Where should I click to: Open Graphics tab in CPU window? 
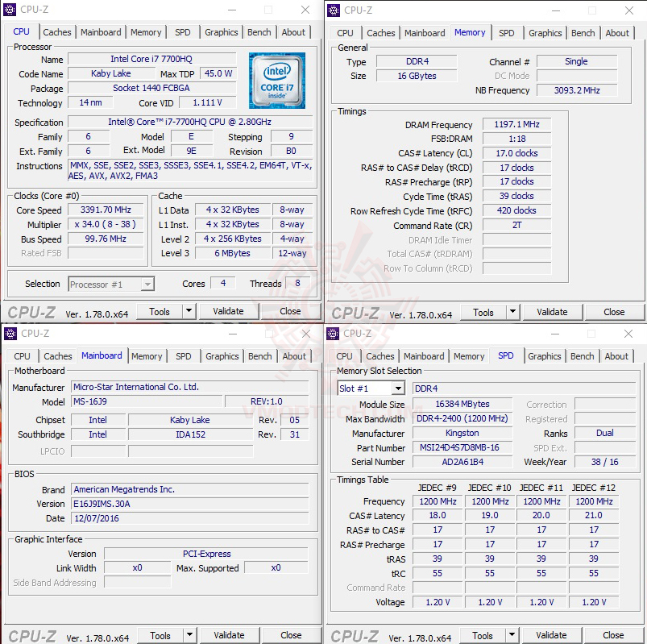tap(221, 32)
